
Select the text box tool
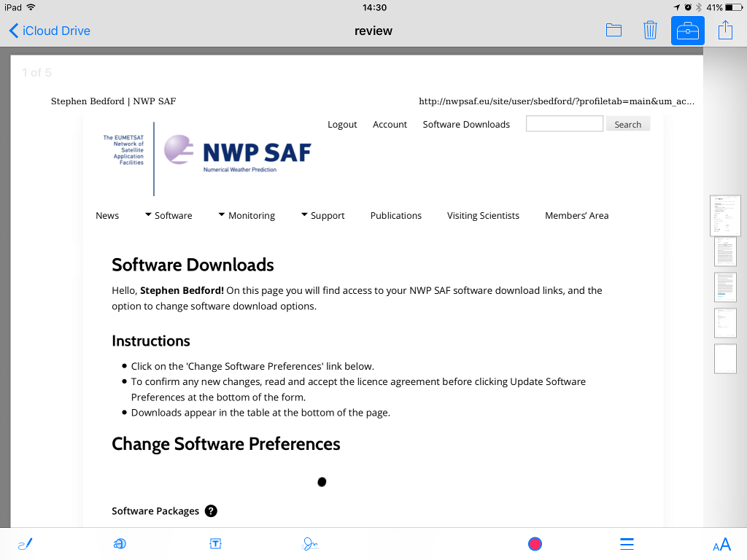[215, 543]
